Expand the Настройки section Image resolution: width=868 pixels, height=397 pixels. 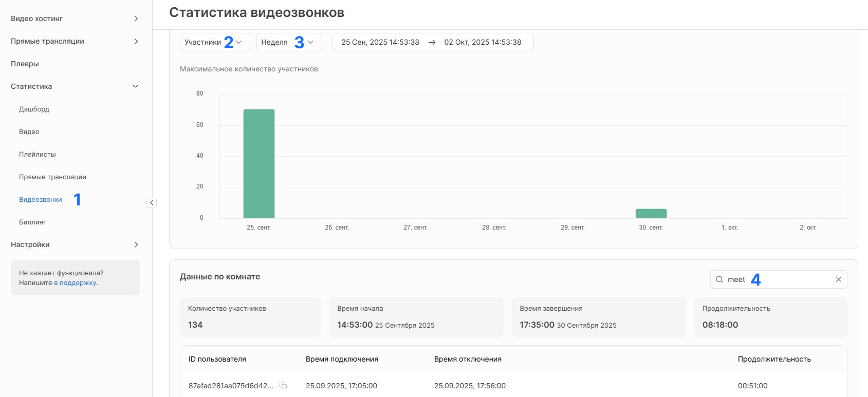click(136, 245)
